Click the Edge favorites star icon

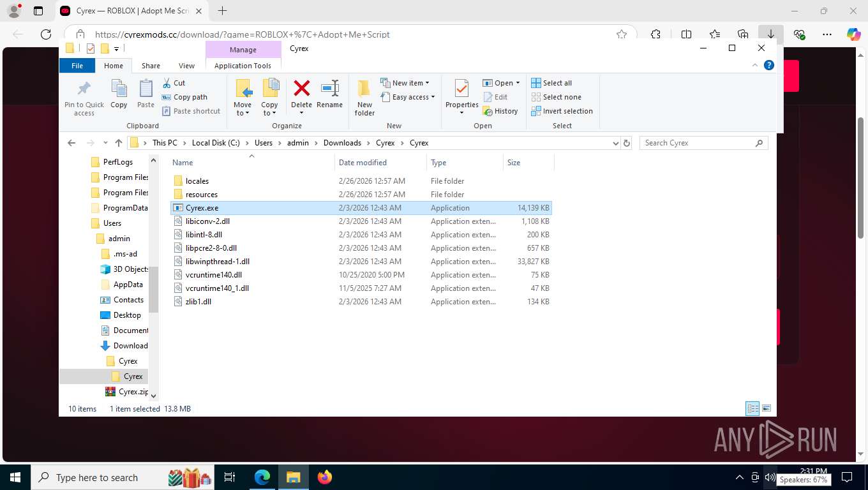(621, 34)
